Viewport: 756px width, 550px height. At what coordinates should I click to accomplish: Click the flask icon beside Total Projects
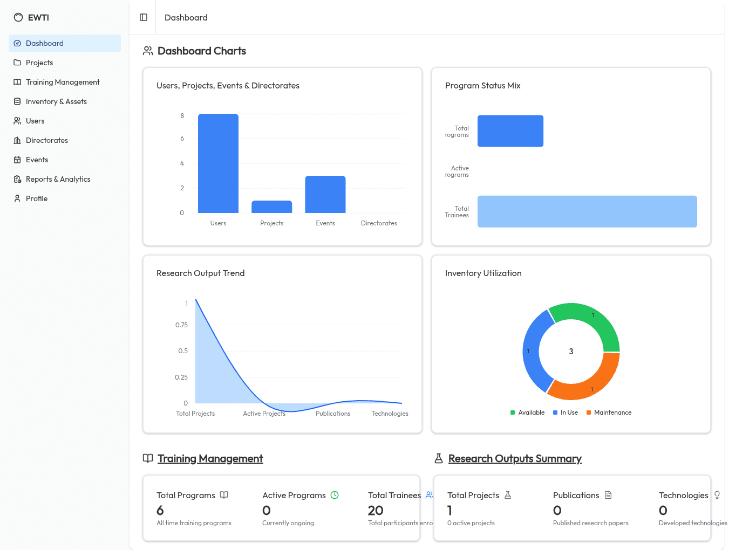click(x=508, y=495)
